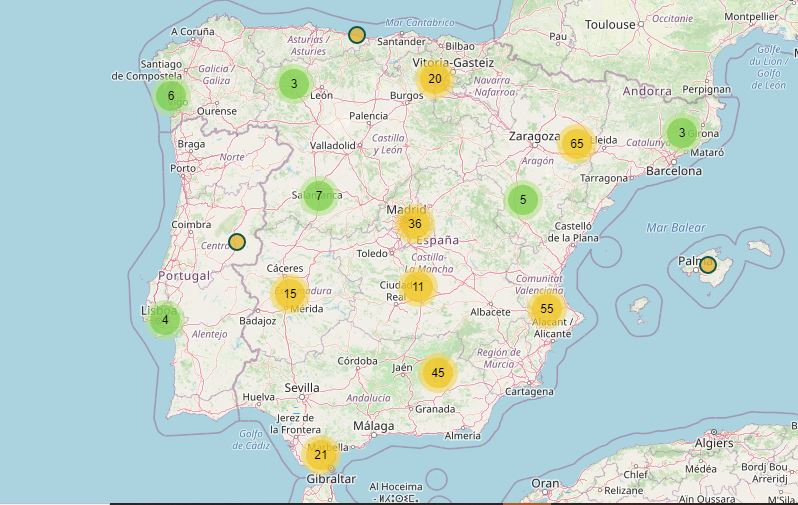Click the Barcelona city label

[674, 171]
